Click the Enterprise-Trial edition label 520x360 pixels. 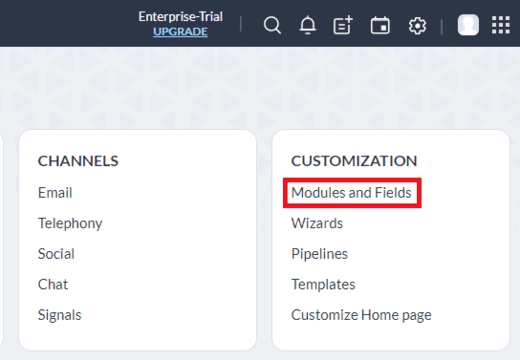pyautogui.click(x=180, y=17)
